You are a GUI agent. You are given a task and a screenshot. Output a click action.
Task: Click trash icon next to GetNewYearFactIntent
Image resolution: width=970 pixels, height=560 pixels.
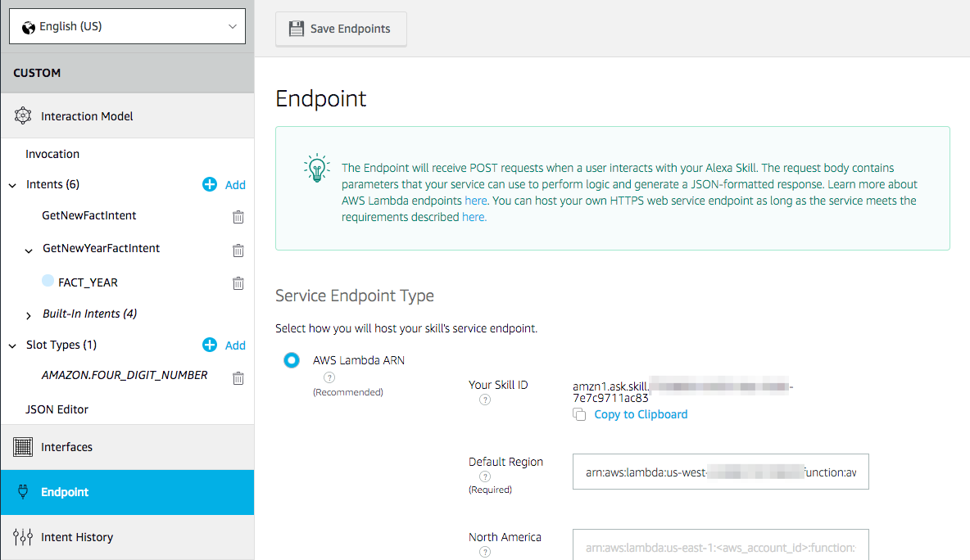click(238, 251)
